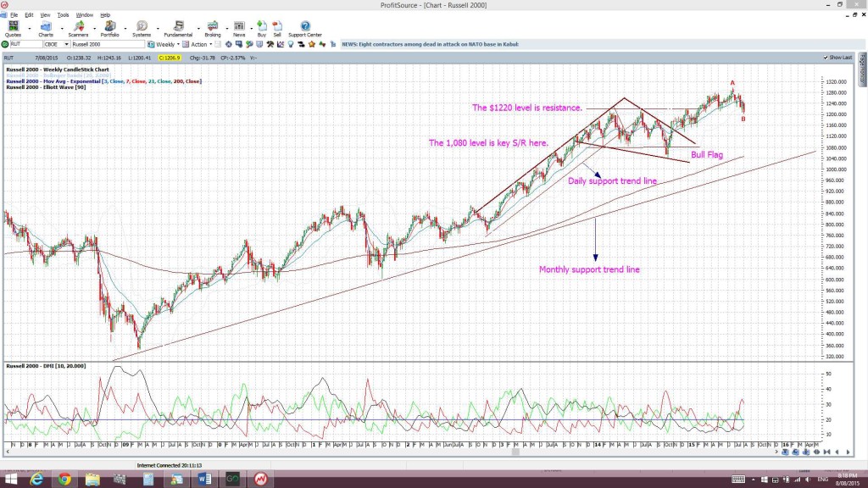Viewport: 868px width, 488px height.
Task: Click the horizontal chart scrollbar thumb
Action: pyautogui.click(x=515, y=452)
